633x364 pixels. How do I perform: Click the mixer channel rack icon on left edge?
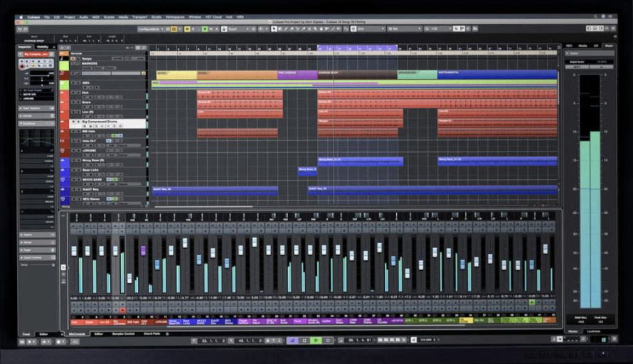tap(63, 267)
